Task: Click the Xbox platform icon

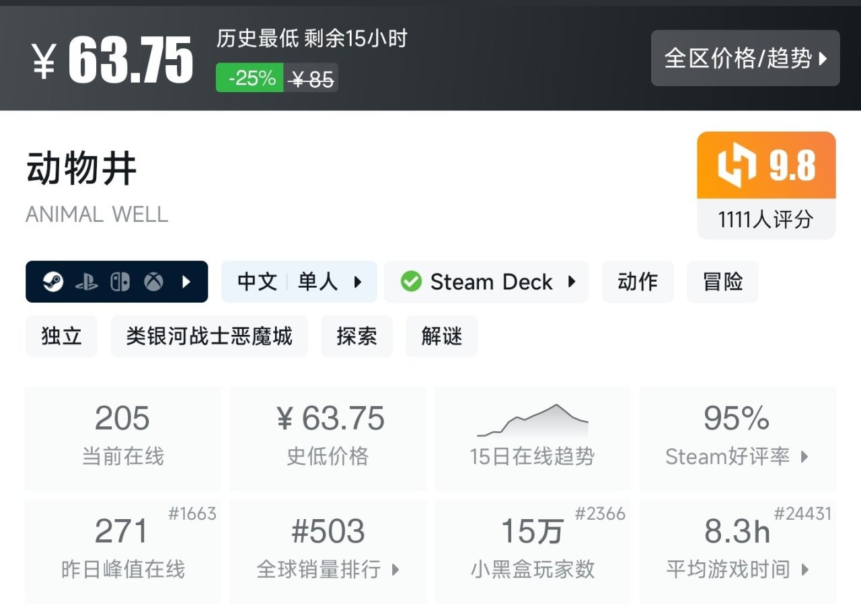Action: [x=154, y=282]
